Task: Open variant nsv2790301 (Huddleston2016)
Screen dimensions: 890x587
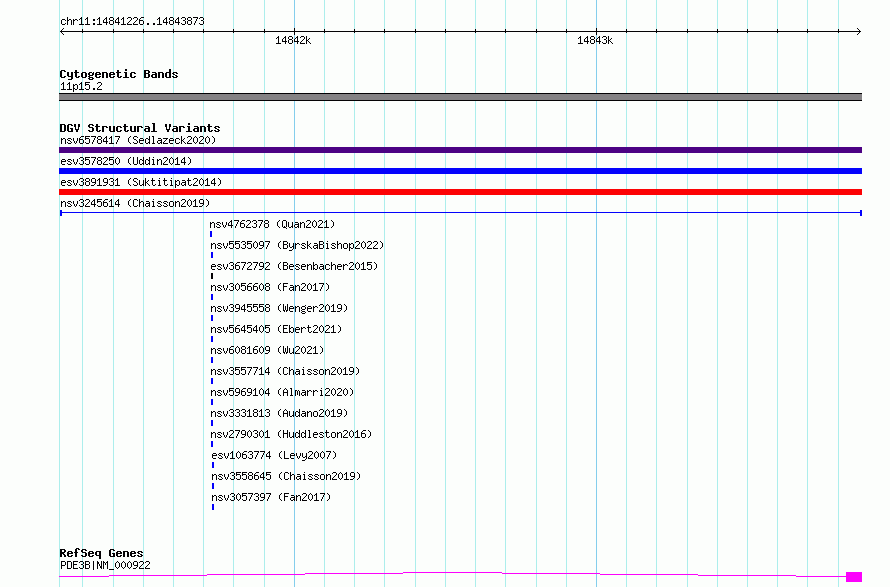Action: click(x=291, y=434)
